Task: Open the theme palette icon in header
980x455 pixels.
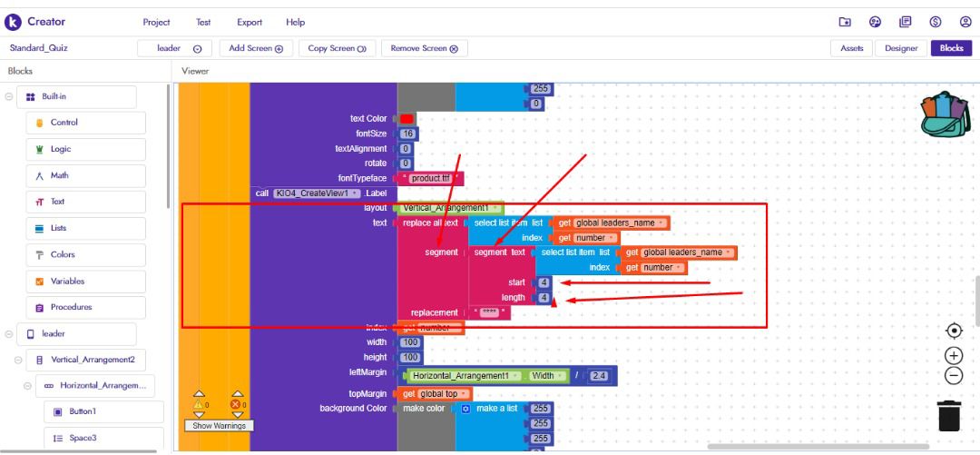Action: point(875,22)
